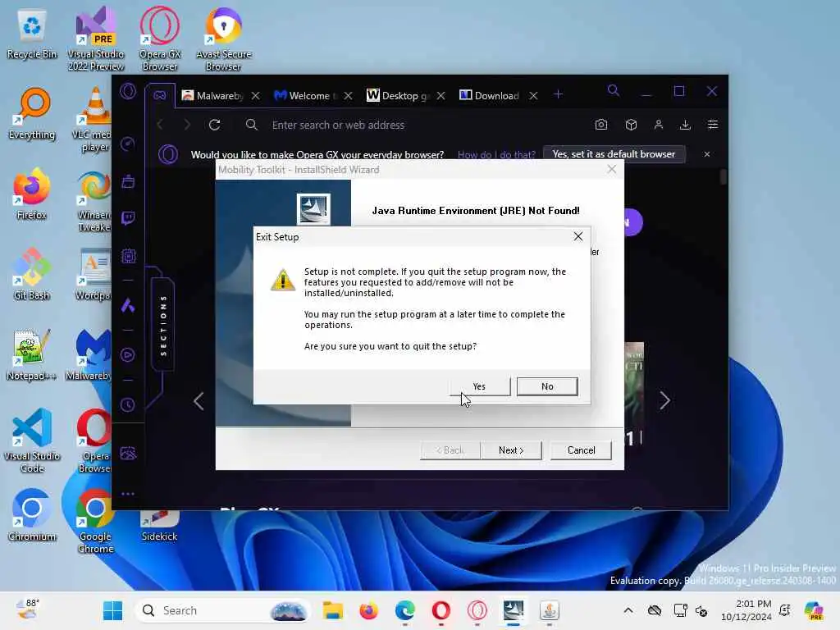
Task: Open File Explorer from taskbar
Action: [332, 610]
